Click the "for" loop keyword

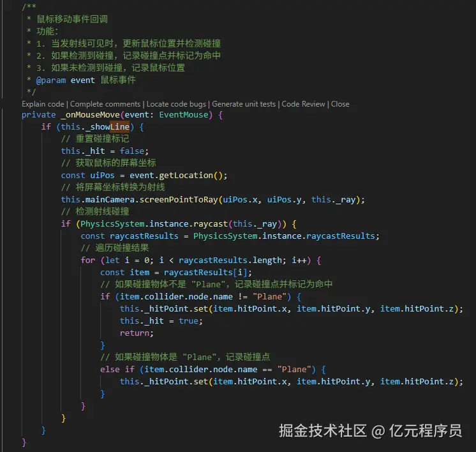pos(87,260)
